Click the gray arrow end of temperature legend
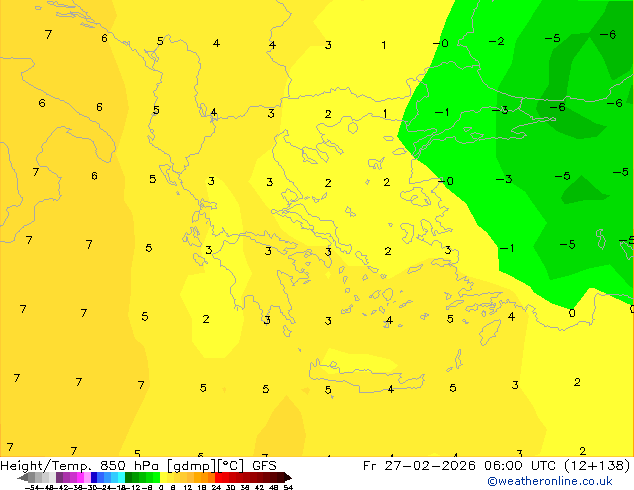Image resolution: width=634 pixels, height=490 pixels. tap(23, 477)
